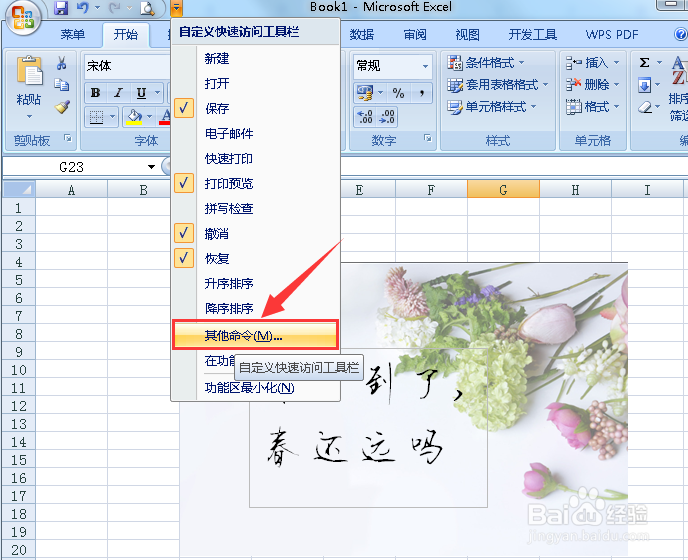The height and width of the screenshot is (560, 688).
Task: Apply the comma style
Action: (x=422, y=93)
